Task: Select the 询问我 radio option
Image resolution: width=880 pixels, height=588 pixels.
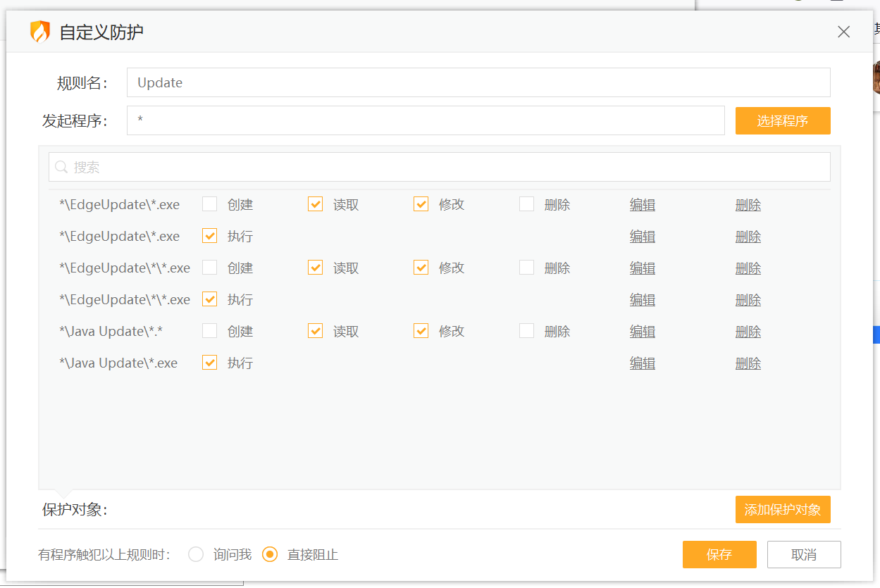Action: tap(197, 554)
